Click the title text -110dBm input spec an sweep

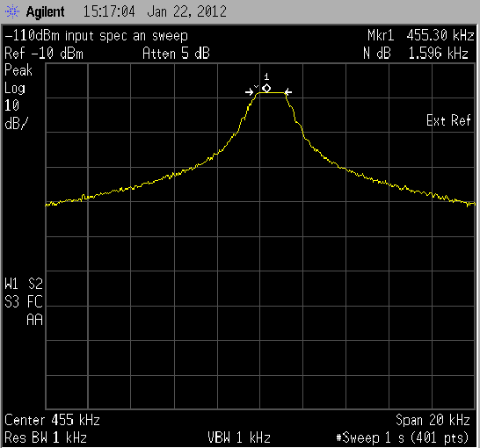(96, 36)
